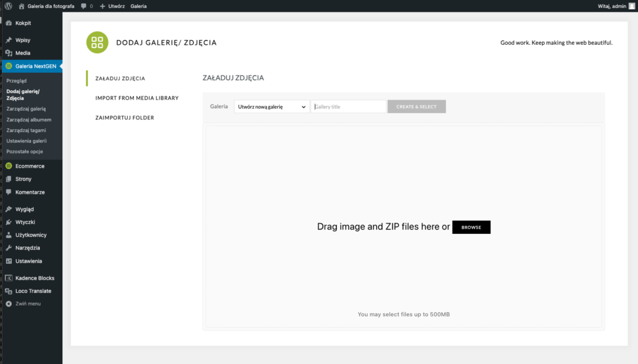Open the Utwórz new content menu
The height and width of the screenshot is (364, 638).
pos(112,6)
